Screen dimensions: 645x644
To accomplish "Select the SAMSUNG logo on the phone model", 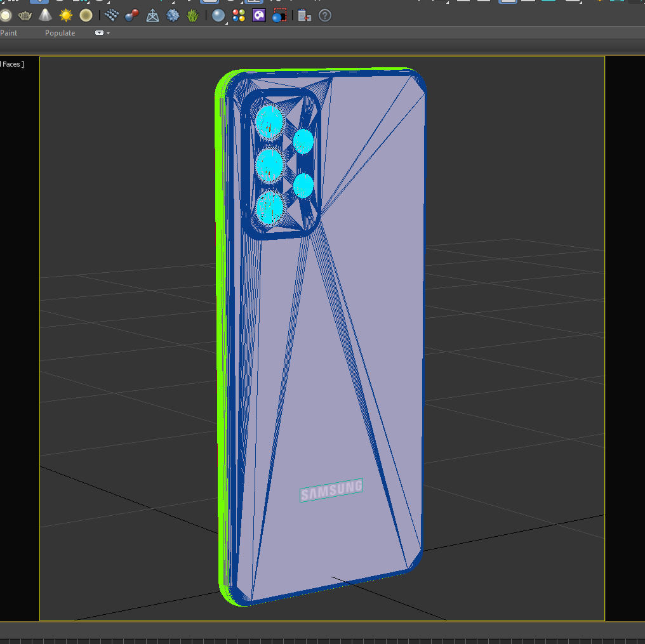I will tap(331, 490).
